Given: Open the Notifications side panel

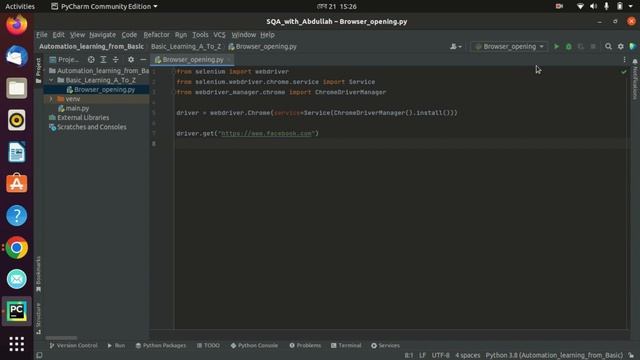Looking at the screenshot, I should (x=635, y=80).
